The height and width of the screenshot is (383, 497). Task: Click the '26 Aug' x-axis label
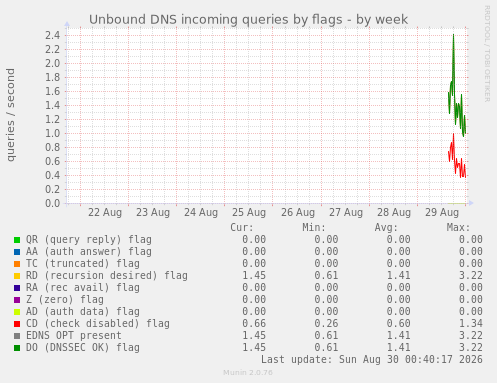coord(298,212)
